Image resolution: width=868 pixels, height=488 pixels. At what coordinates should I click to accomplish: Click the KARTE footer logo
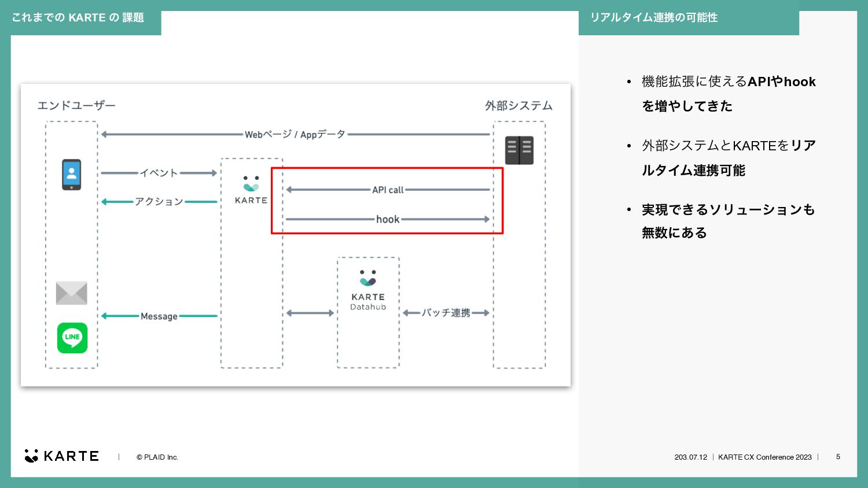tap(61, 456)
